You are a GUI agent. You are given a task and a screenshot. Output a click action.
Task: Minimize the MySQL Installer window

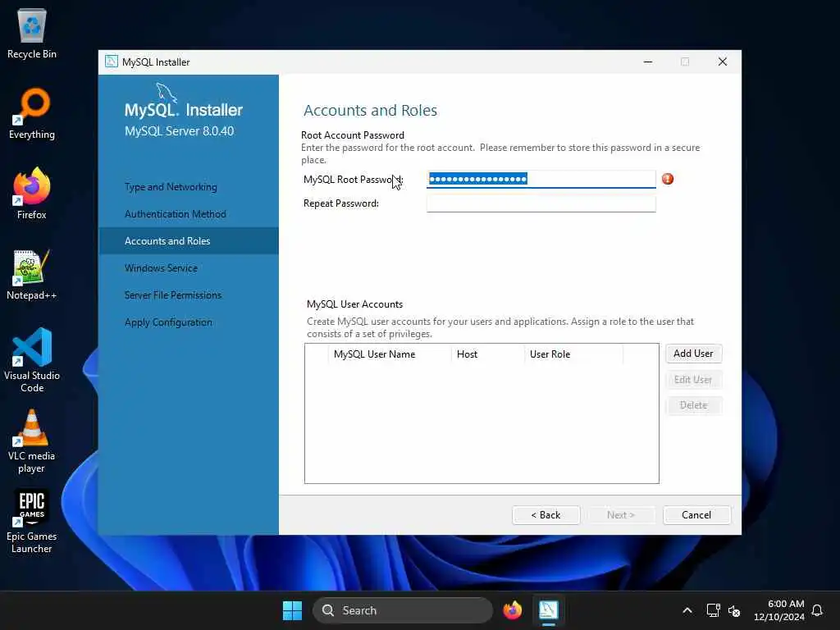click(x=648, y=62)
